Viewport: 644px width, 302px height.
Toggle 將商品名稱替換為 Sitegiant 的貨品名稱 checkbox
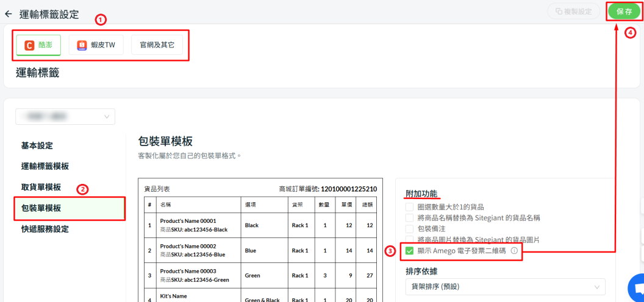click(410, 218)
